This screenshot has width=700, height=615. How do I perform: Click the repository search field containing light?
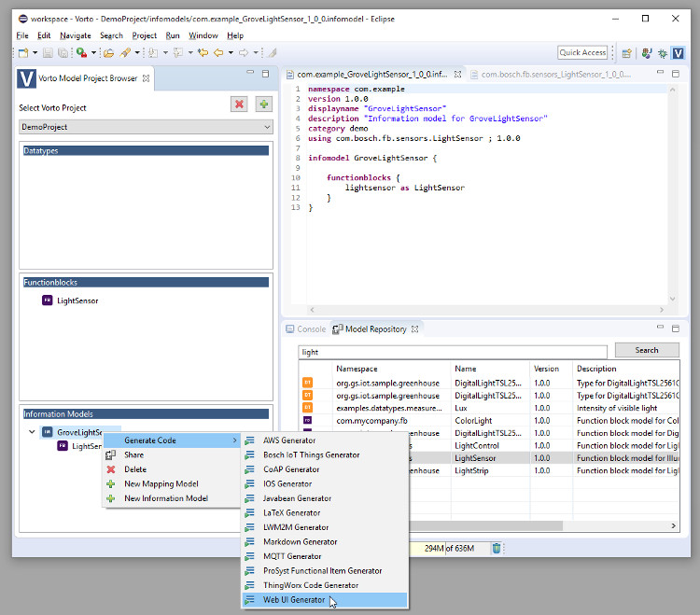(x=453, y=352)
